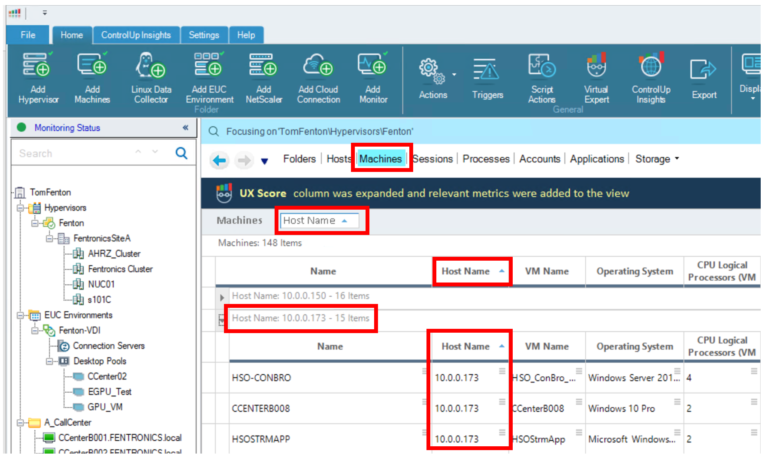The width and height of the screenshot is (768, 460).
Task: Collapse A_CallCenter tree node
Action: pyautogui.click(x=21, y=423)
